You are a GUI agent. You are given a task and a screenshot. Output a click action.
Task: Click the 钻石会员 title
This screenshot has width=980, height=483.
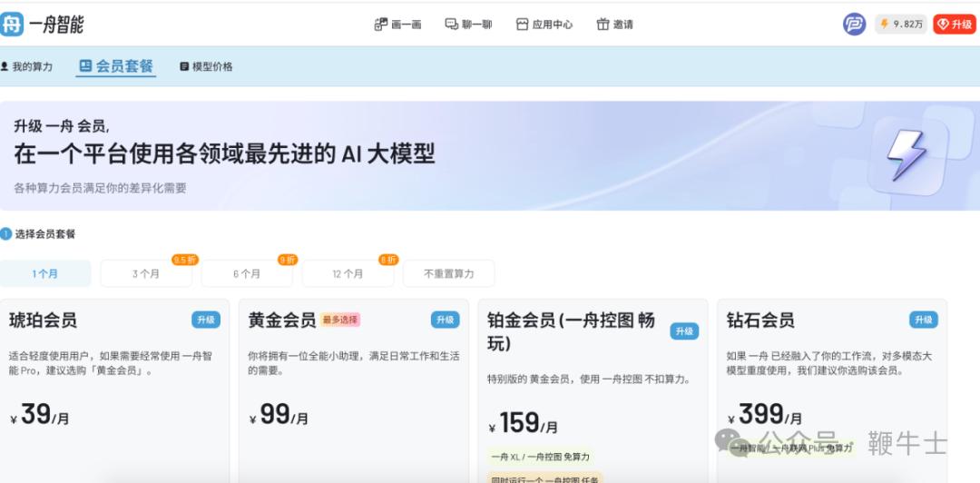tap(760, 320)
